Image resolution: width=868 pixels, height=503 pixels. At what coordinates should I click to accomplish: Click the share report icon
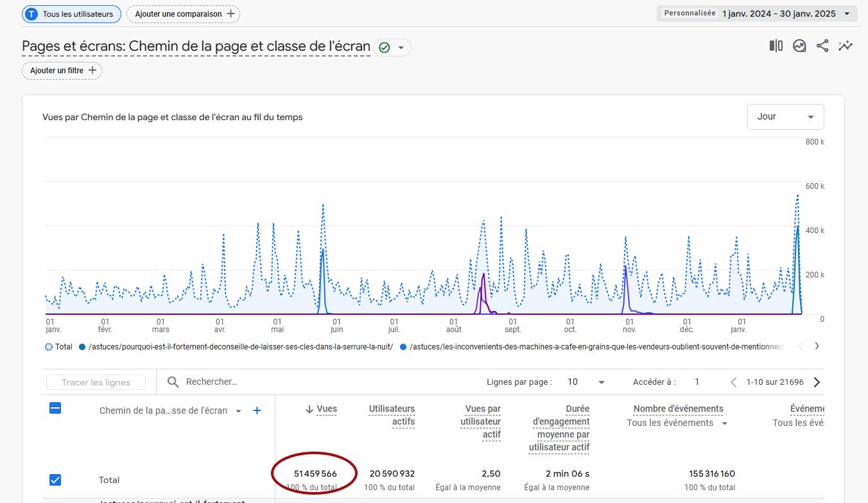(x=822, y=46)
